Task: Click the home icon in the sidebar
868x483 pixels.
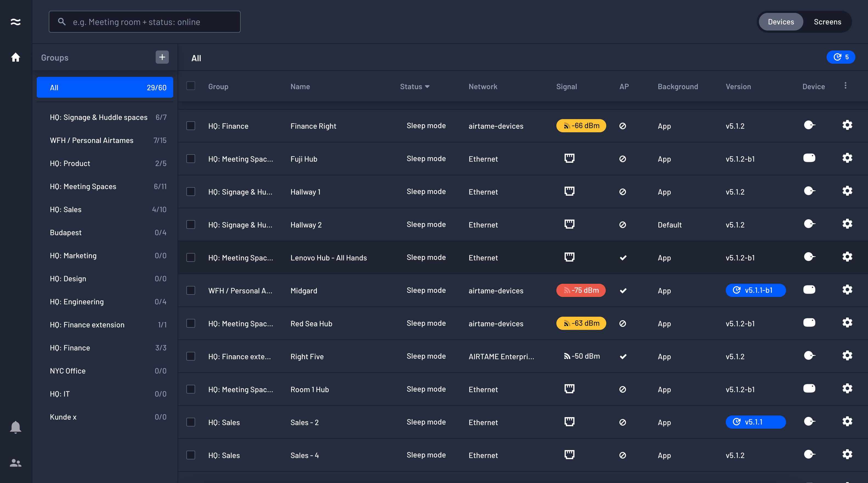Action: click(16, 57)
